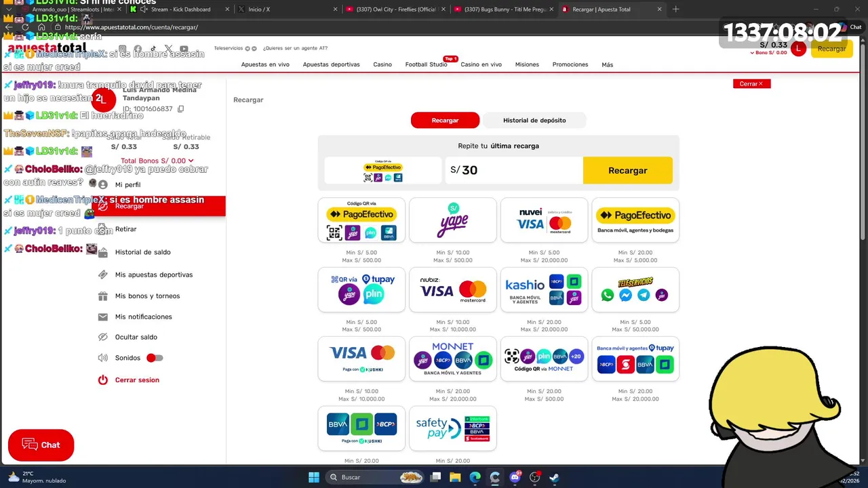Click the browser address bar URL

(x=132, y=28)
